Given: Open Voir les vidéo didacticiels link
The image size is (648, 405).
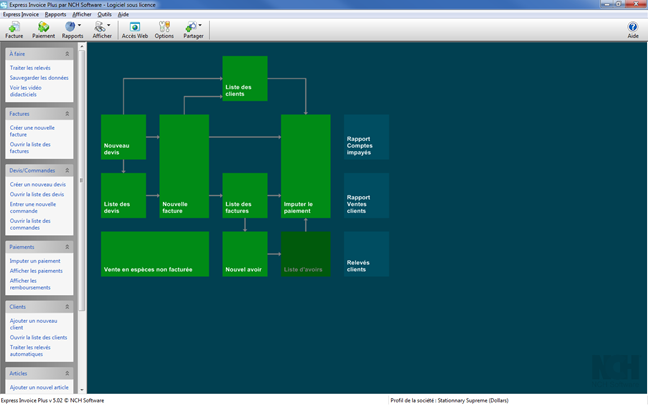Looking at the screenshot, I should pyautogui.click(x=26, y=91).
